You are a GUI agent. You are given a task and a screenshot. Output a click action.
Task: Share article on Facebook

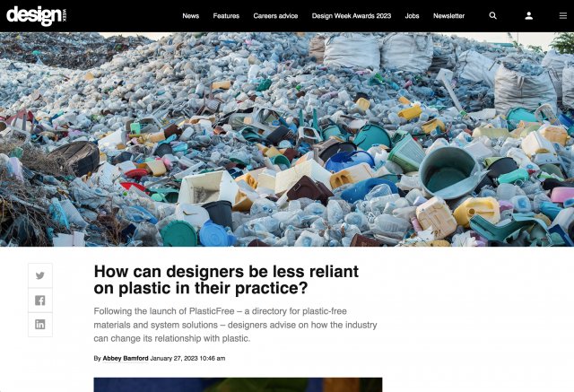[x=40, y=300]
